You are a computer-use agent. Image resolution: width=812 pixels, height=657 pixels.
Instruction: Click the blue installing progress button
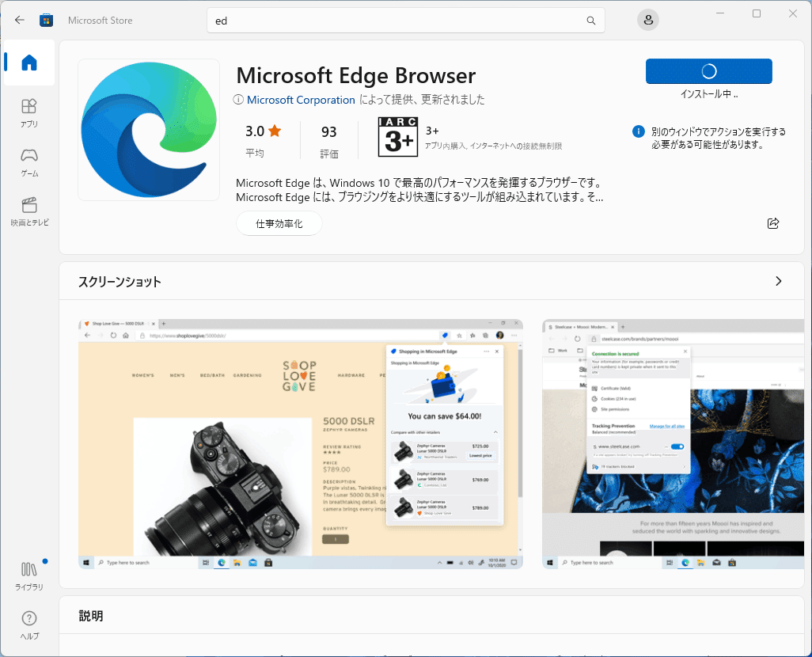click(x=708, y=71)
